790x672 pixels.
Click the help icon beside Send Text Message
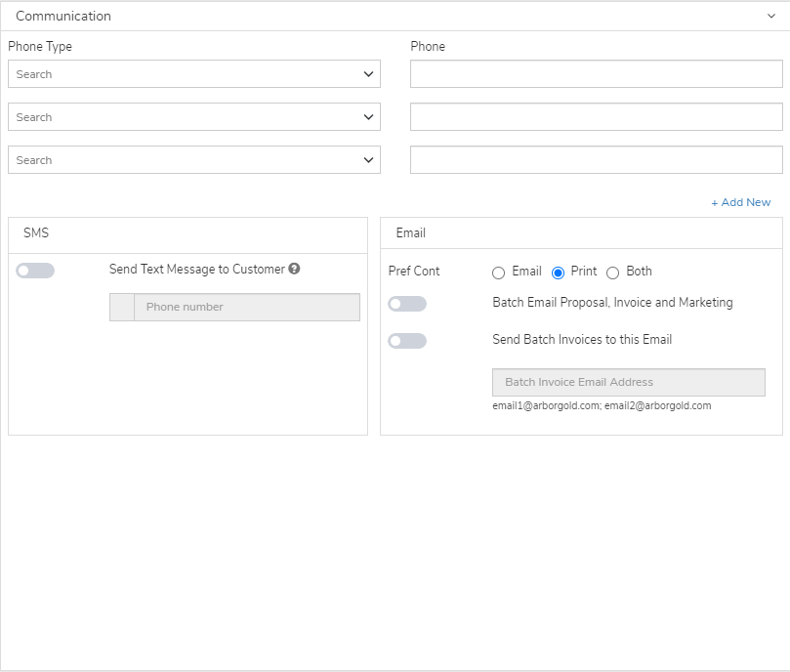click(x=294, y=269)
